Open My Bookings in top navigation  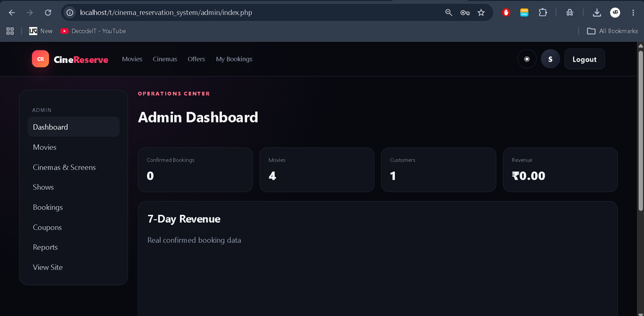tap(234, 59)
